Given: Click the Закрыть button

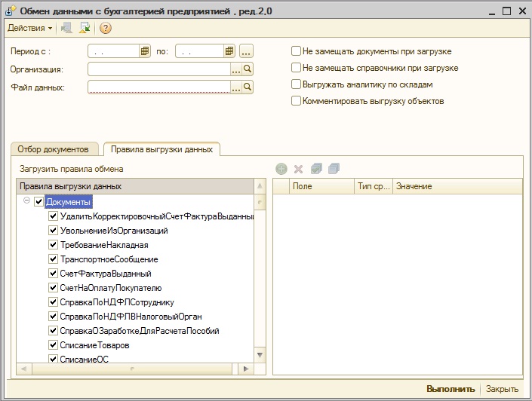Looking at the screenshot, I should pyautogui.click(x=502, y=389).
